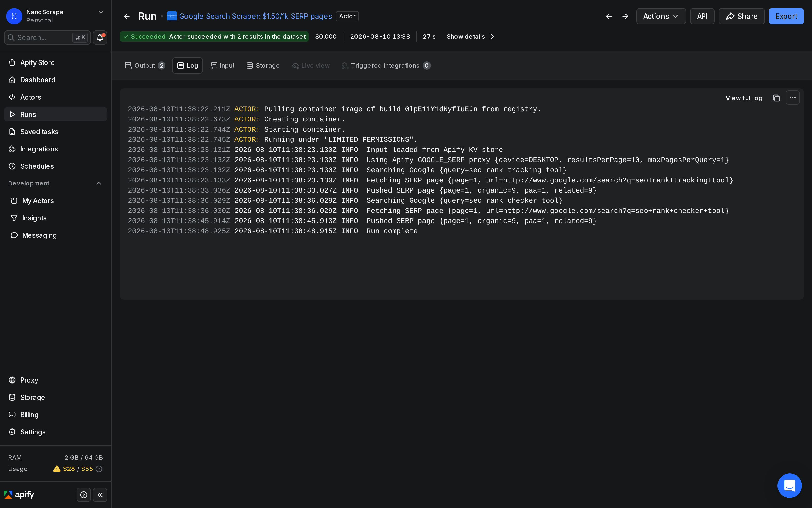Open Integrations in sidebar
812x508 pixels.
coord(55,149)
